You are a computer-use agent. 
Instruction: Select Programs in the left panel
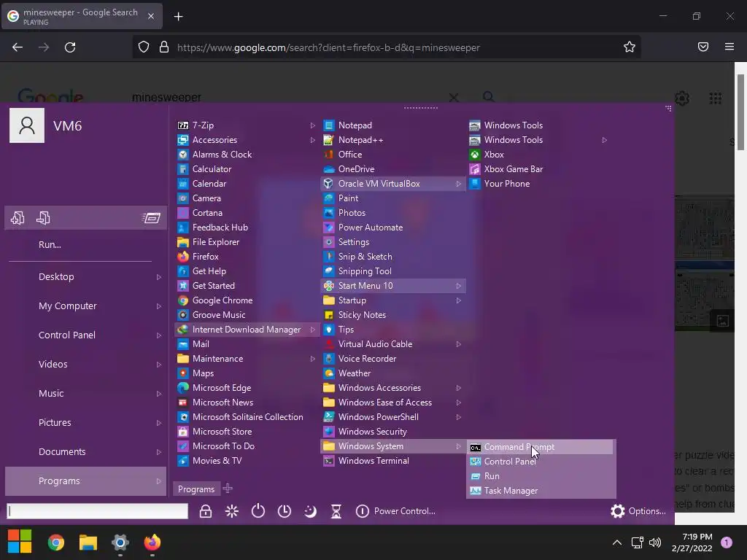86,481
